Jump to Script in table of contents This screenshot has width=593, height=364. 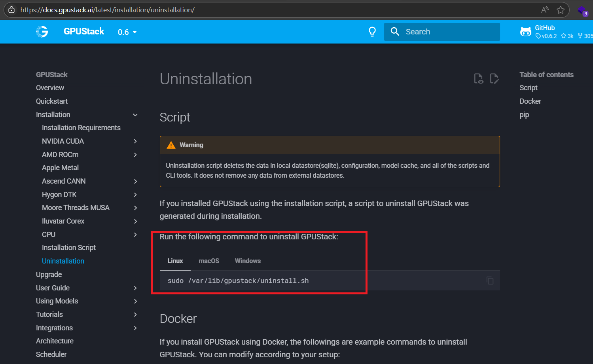click(x=529, y=88)
